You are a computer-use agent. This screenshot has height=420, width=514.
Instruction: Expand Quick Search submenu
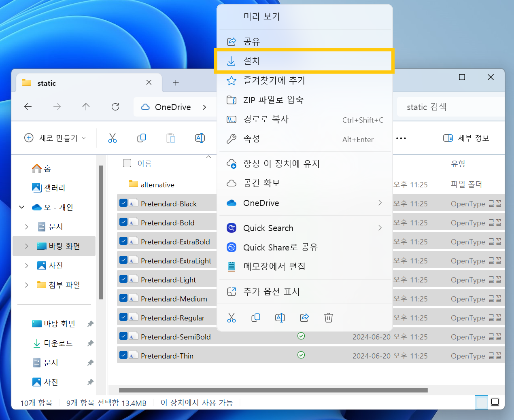[x=380, y=228]
